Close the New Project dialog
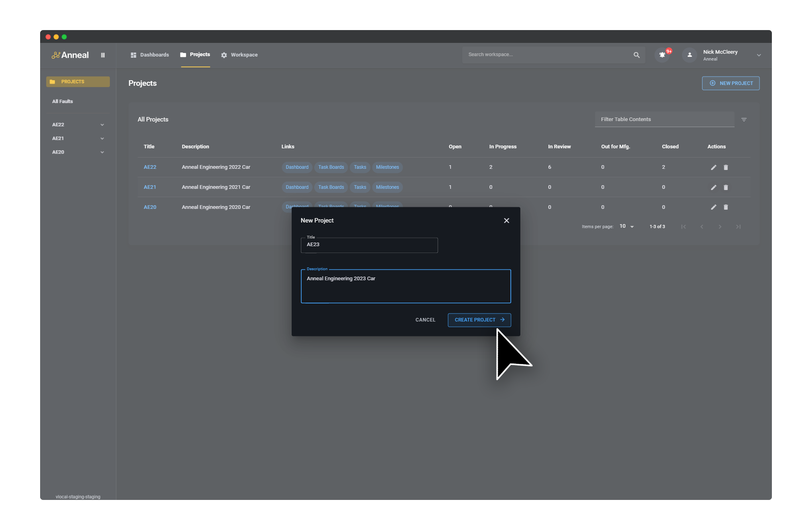The height and width of the screenshot is (530, 812). pyautogui.click(x=506, y=220)
